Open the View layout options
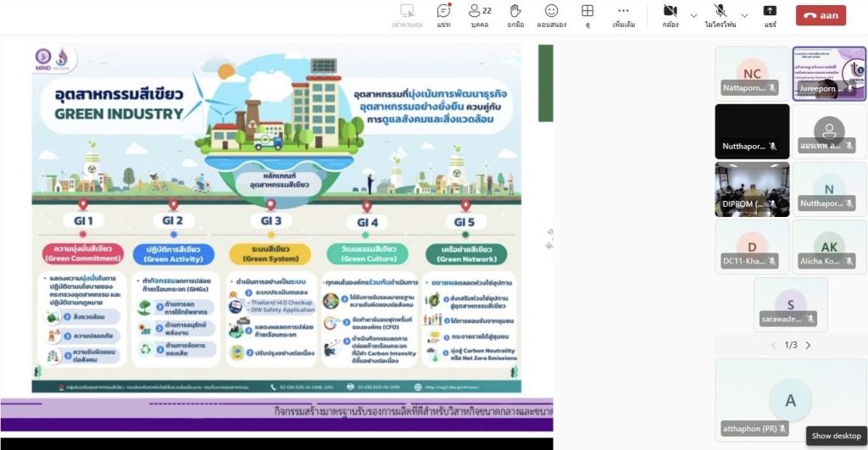This screenshot has height=450, width=868. coord(587,15)
